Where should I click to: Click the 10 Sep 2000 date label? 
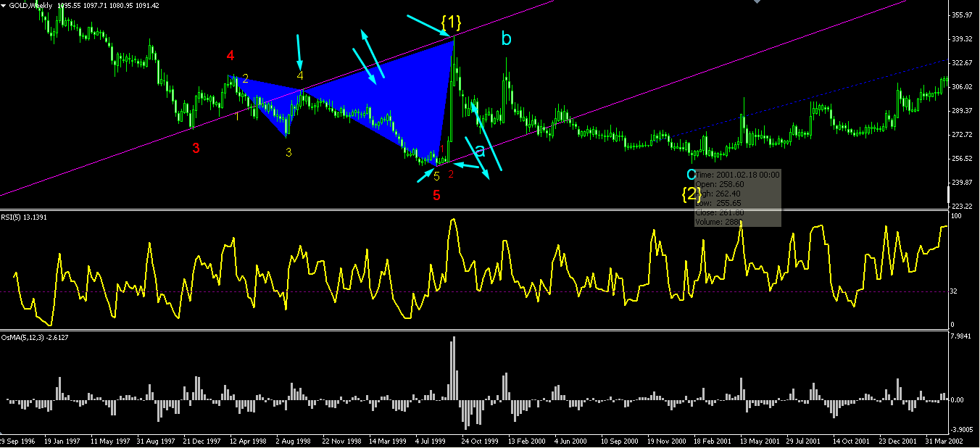pyautogui.click(x=620, y=441)
